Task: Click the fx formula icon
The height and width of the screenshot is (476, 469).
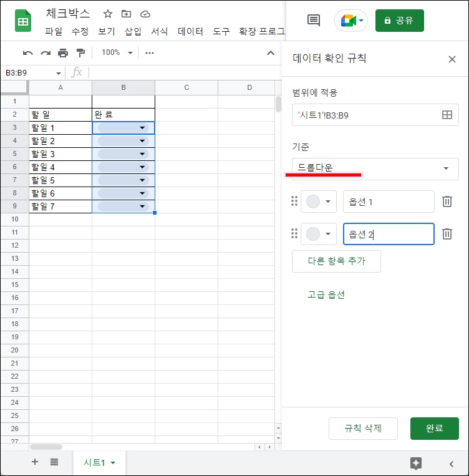Action: coord(77,72)
